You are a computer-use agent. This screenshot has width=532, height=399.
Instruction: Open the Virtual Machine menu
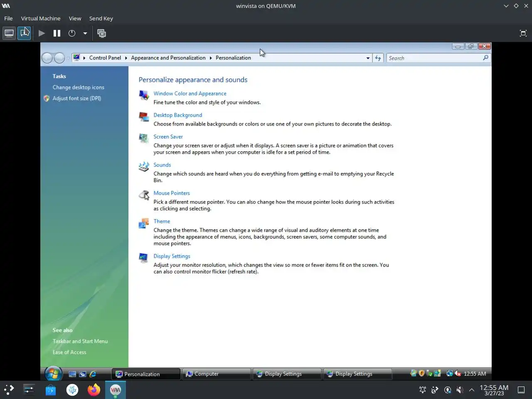point(41,18)
